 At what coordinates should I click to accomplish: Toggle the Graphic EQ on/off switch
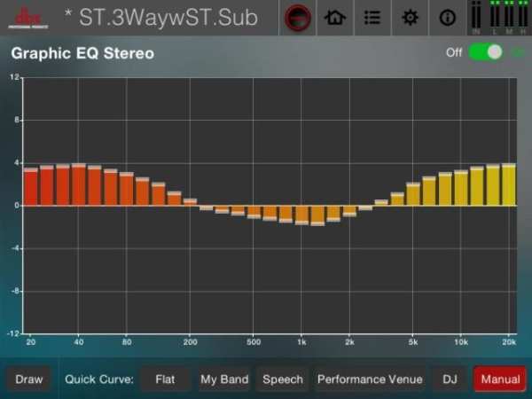click(x=485, y=52)
